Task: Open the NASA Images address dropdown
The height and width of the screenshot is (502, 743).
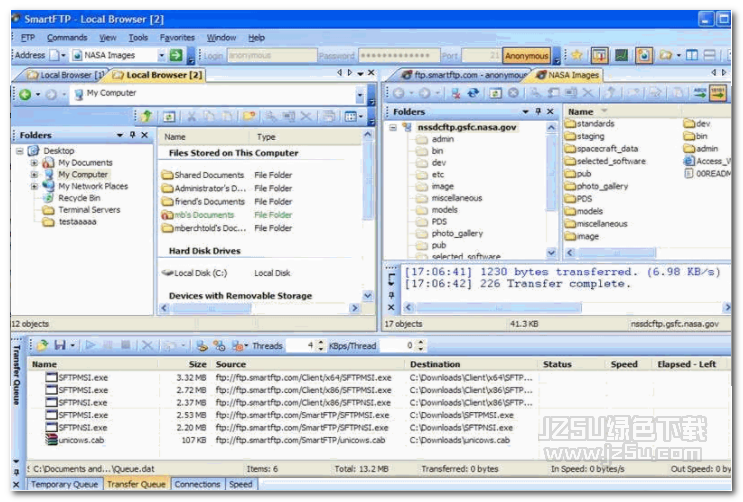Action: (161, 55)
